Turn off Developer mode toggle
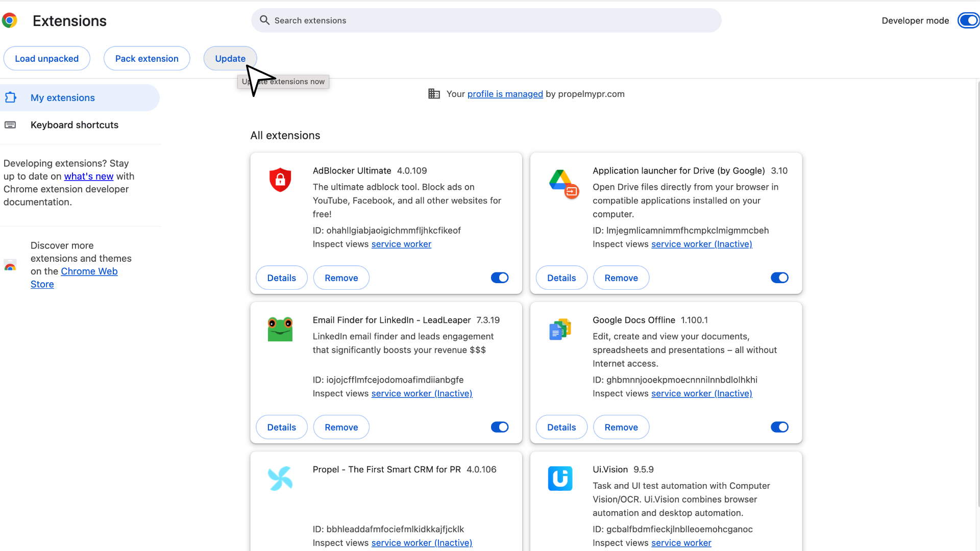Screen dimensions: 980x551 coord(968,20)
